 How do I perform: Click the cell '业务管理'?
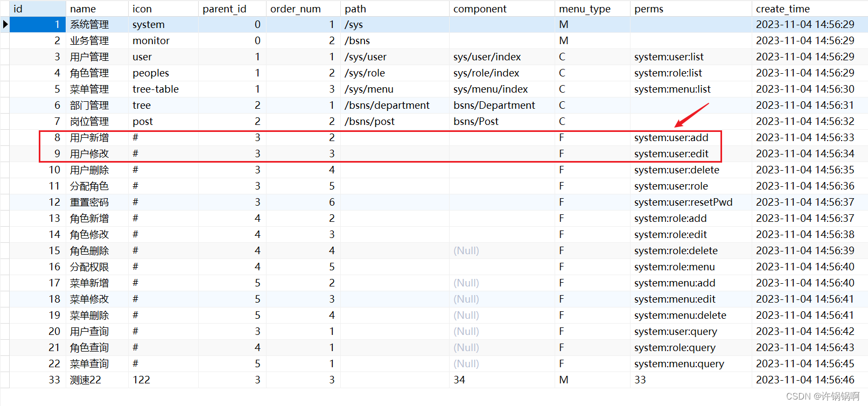point(97,41)
